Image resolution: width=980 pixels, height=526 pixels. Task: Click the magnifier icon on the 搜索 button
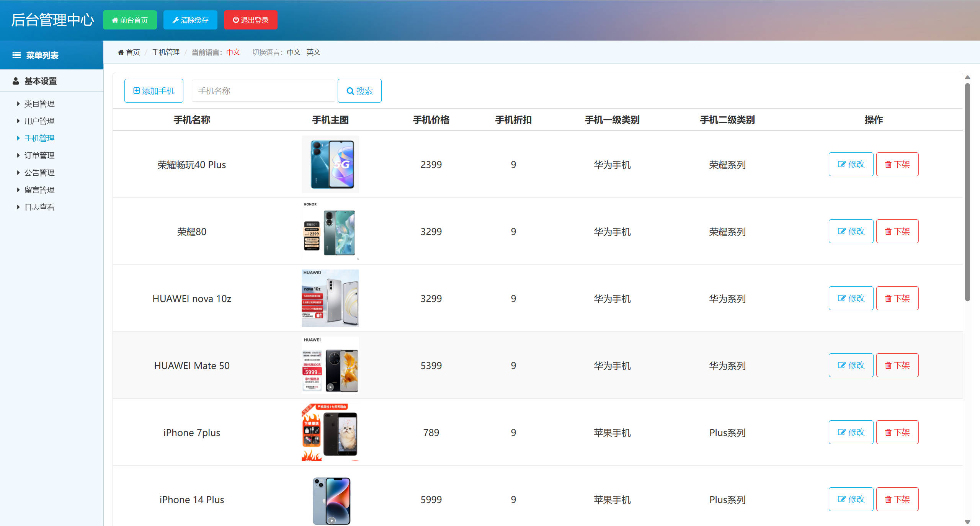click(x=350, y=91)
